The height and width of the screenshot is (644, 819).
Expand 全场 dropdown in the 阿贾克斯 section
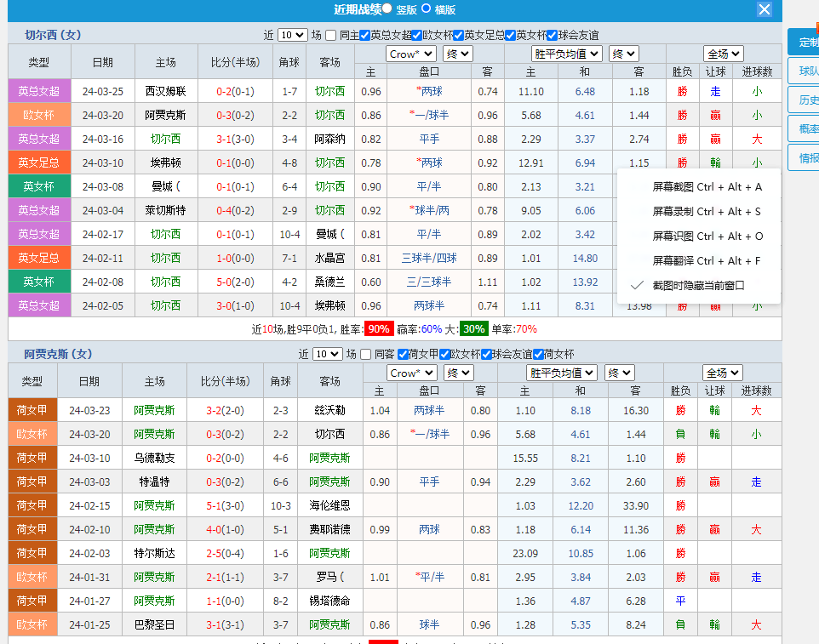(723, 373)
